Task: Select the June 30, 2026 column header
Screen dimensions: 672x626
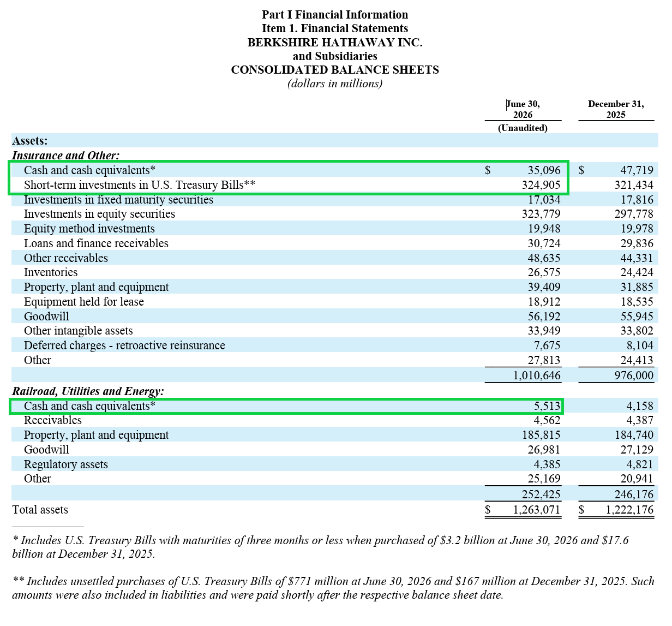Action: point(523,109)
